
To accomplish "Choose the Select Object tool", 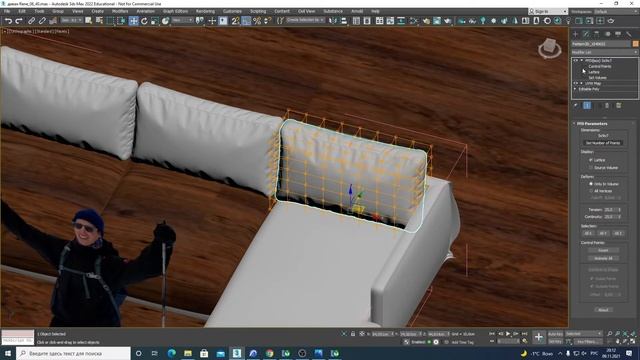I will tap(89, 20).
